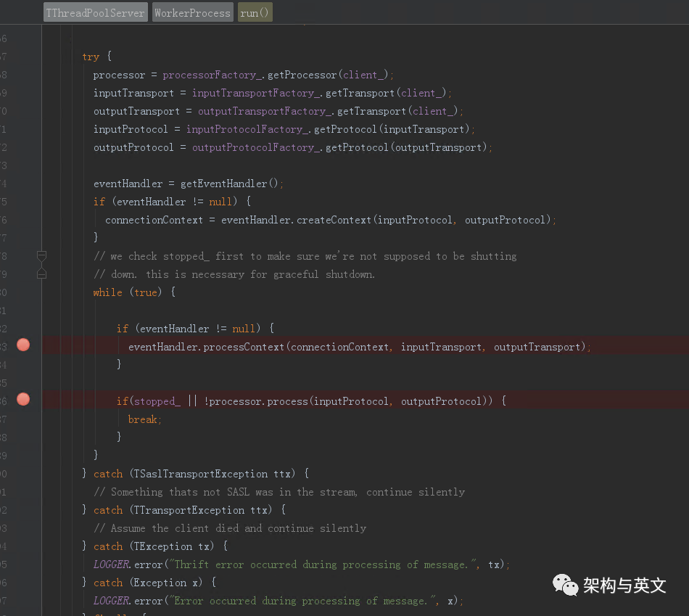689x616 pixels.
Task: Click comment 'Assume the client died'
Action: (230, 528)
